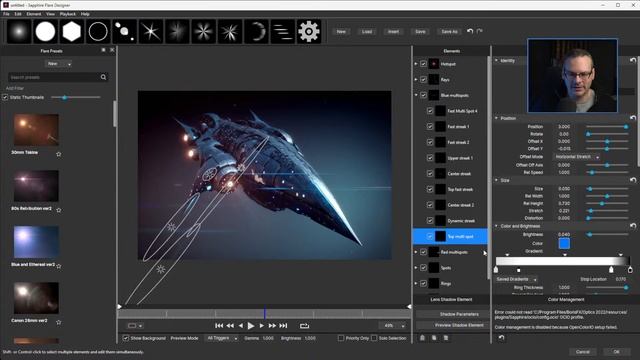Add the crescent arc element
Image resolution: width=640 pixels, height=360 pixels.
[256, 31]
